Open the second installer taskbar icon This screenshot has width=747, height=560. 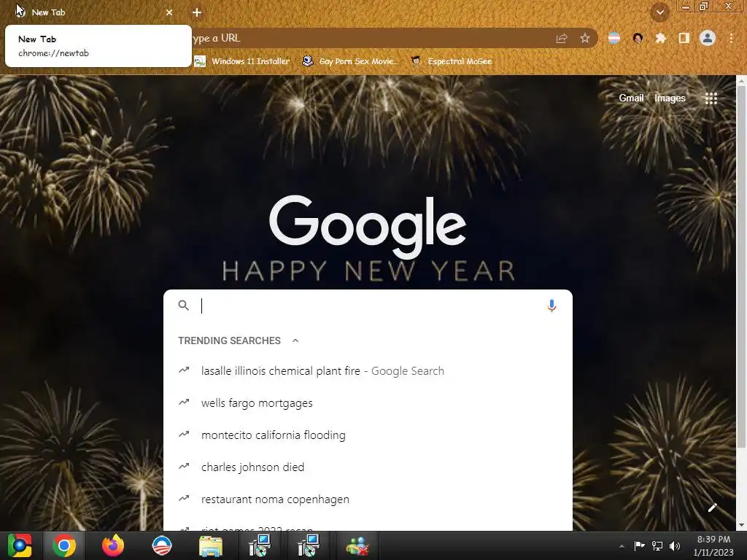(x=309, y=545)
